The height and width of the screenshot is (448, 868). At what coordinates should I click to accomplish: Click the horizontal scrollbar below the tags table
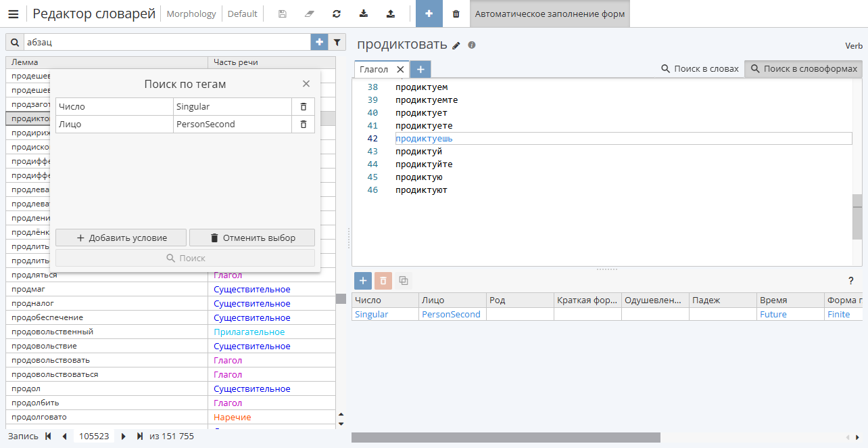506,438
